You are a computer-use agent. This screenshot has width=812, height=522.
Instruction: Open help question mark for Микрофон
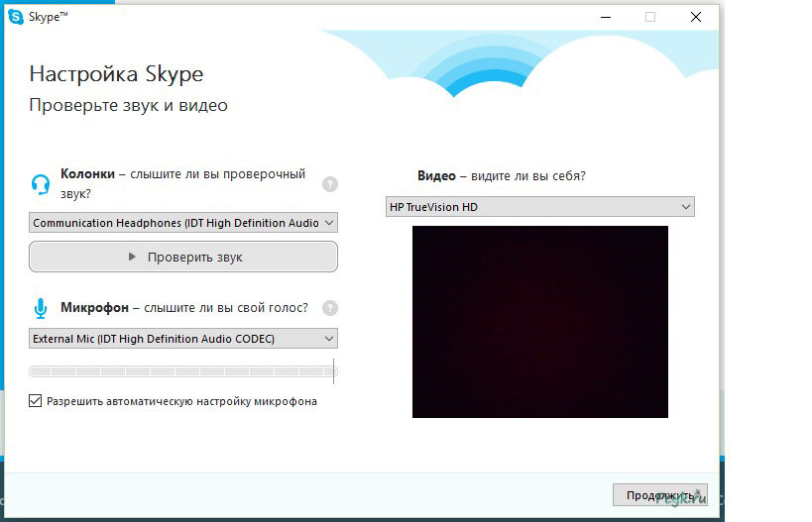tap(330, 308)
